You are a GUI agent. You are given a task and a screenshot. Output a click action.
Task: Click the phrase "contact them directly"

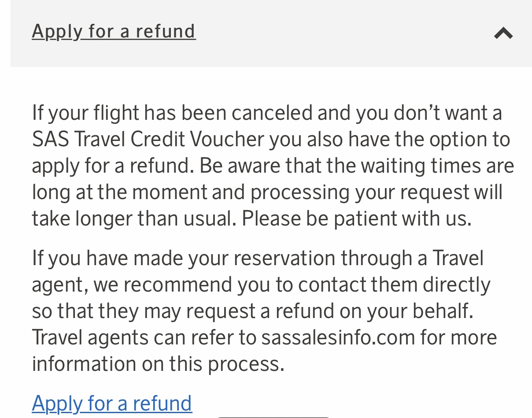[394, 285]
